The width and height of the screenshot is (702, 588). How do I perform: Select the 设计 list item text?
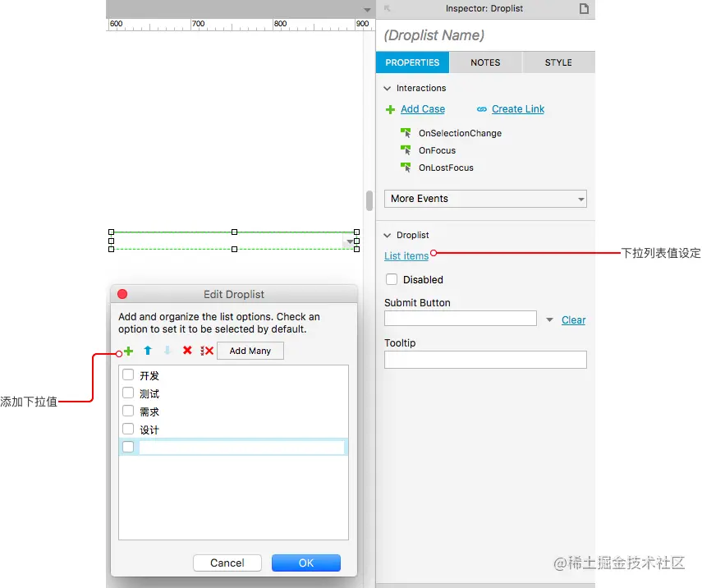click(149, 430)
